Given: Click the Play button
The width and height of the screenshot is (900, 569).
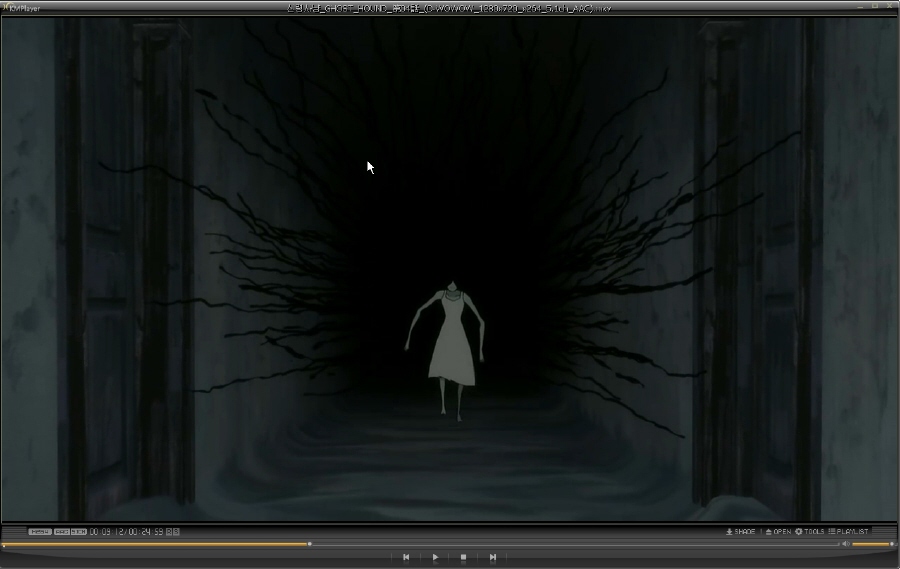Looking at the screenshot, I should 435,557.
